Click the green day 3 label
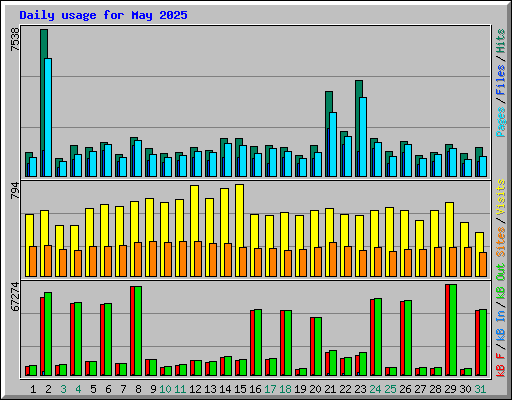 coord(63,389)
